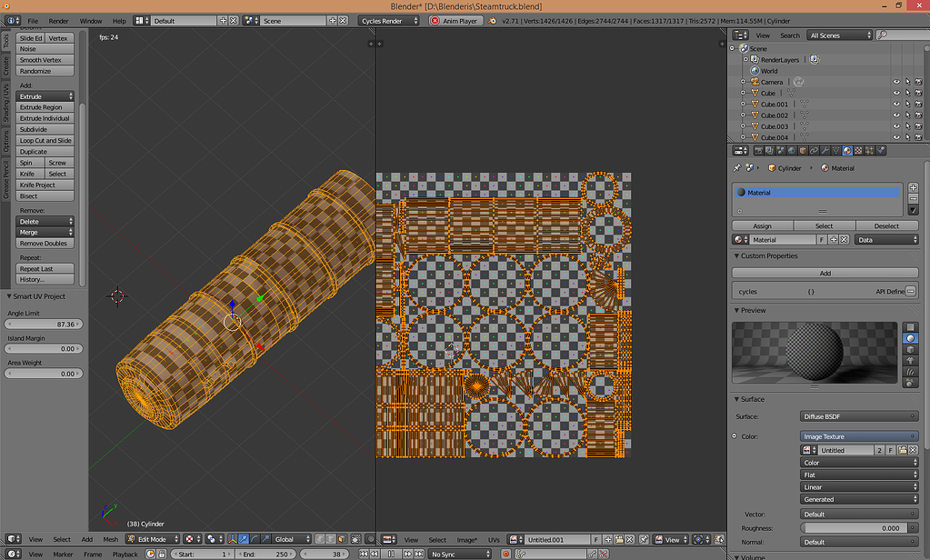Toggle visibility eye for Camera in outliner

pyautogui.click(x=896, y=82)
